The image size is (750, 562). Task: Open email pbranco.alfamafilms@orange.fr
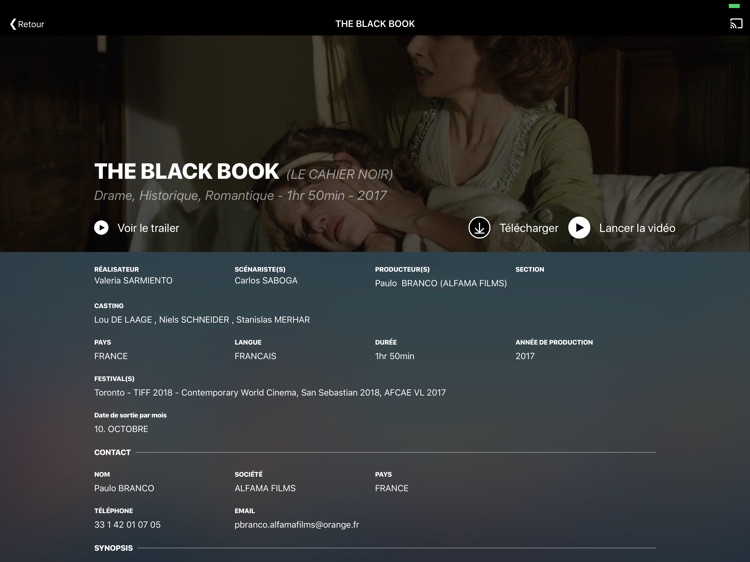coord(297,525)
